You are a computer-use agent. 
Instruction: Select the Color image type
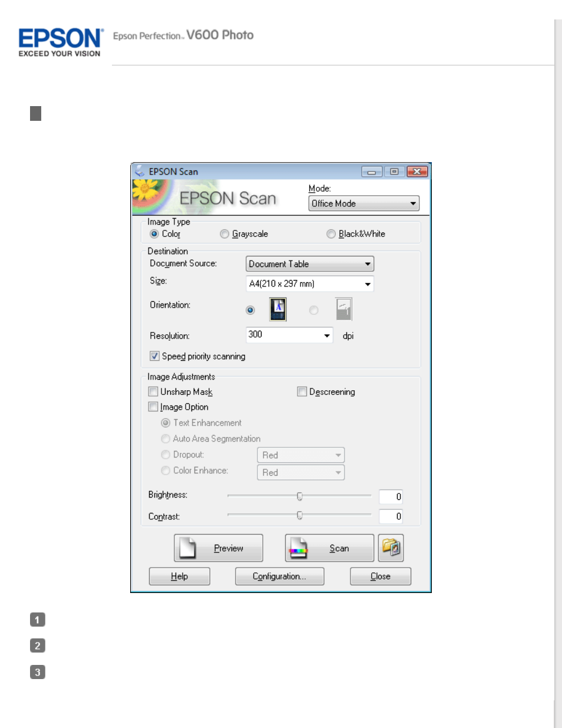tap(154, 234)
